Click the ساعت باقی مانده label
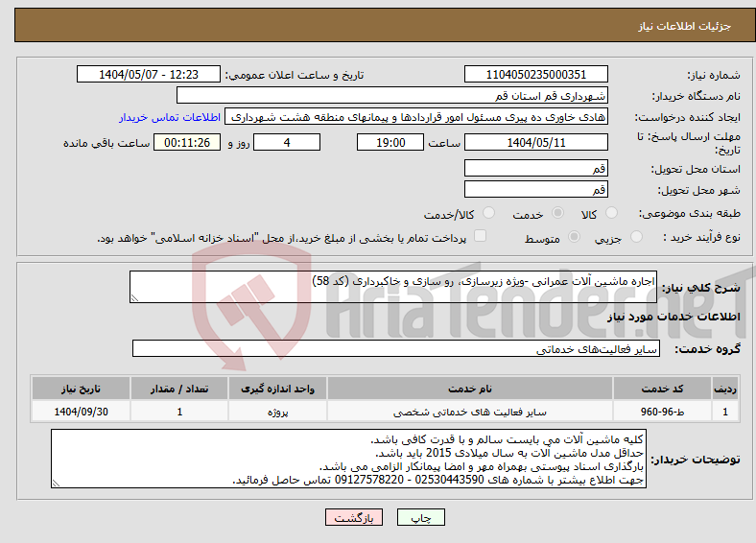 point(106,143)
